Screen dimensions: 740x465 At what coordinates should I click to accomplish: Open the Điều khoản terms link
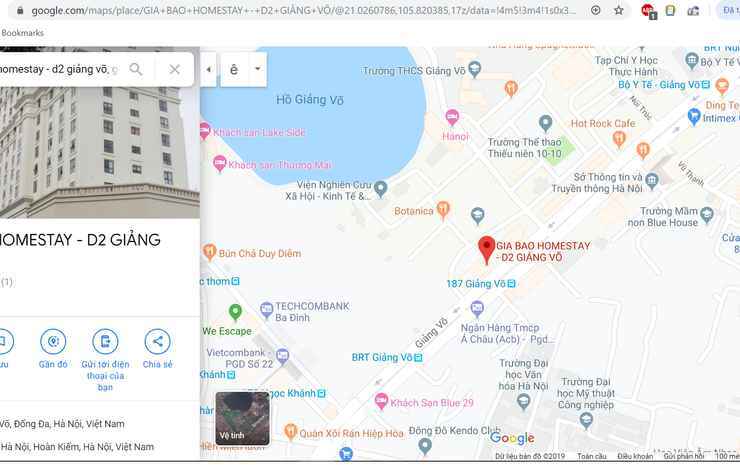tap(635, 456)
